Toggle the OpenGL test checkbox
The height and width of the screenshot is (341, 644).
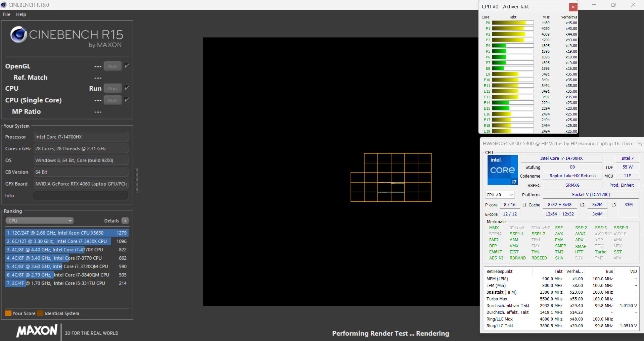pos(127,66)
